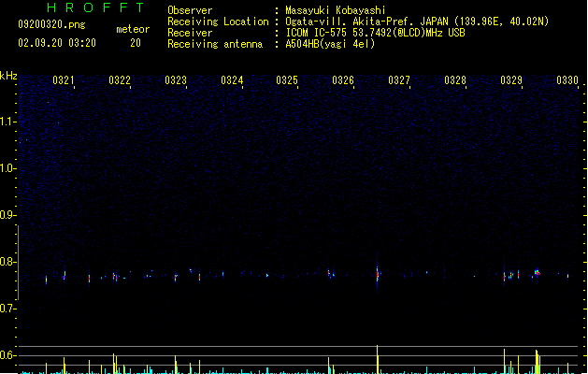The height and width of the screenshot is (374, 588).
Task: Select the A504HB(yagi 4el) antenna text
Action: pyautogui.click(x=330, y=44)
